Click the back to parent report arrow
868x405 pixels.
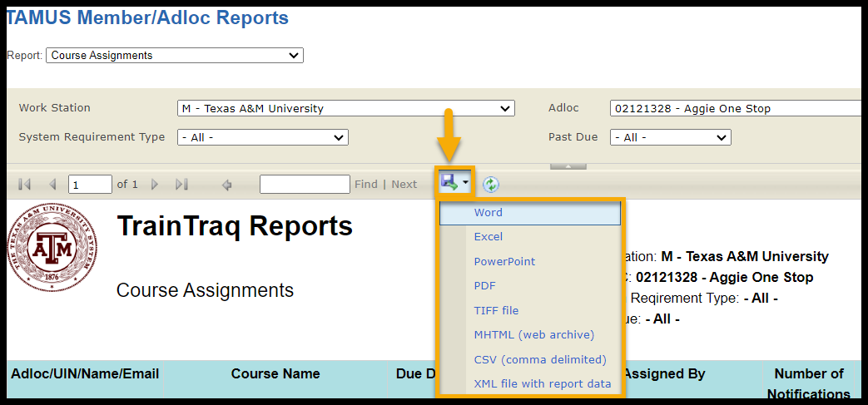[226, 185]
